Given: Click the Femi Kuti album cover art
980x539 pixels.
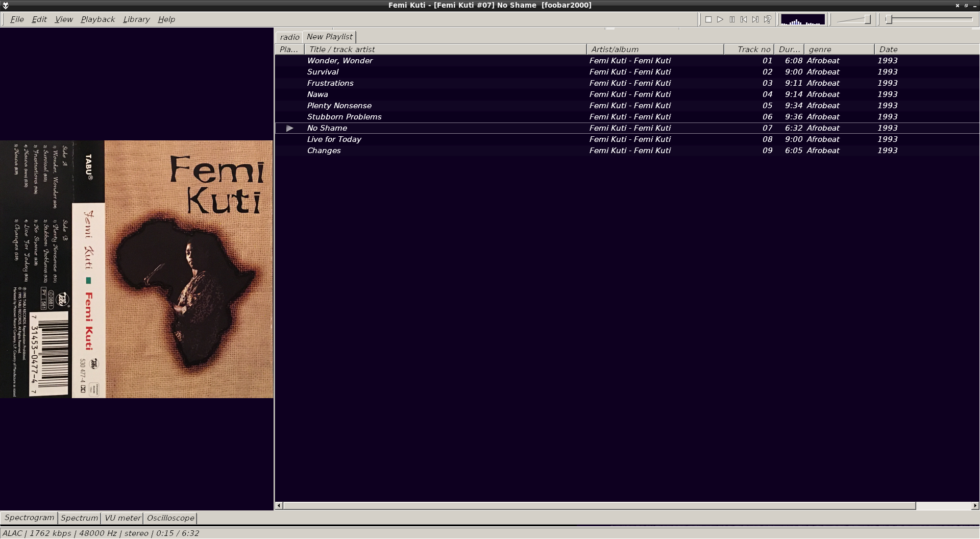Looking at the screenshot, I should 136,269.
